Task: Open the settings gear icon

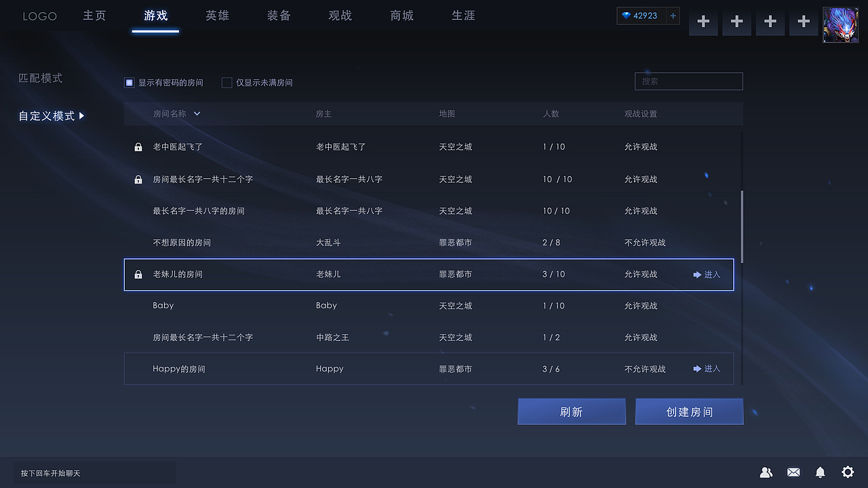Action: [847, 472]
